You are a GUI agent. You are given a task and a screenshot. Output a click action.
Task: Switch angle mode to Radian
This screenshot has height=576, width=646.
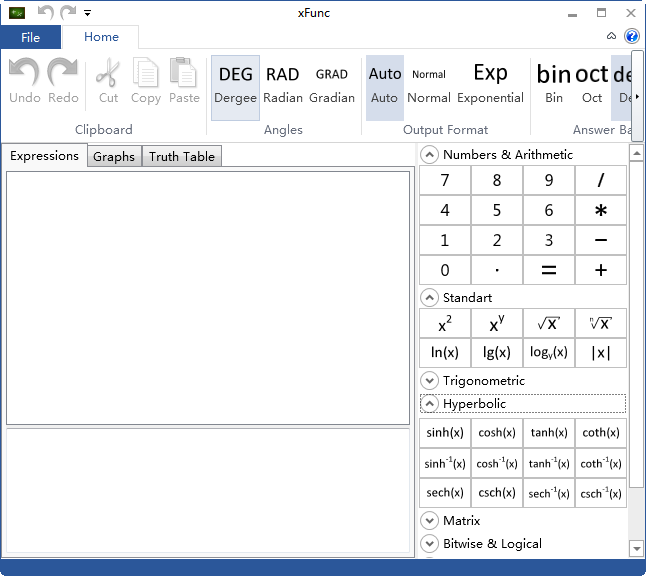[x=283, y=82]
